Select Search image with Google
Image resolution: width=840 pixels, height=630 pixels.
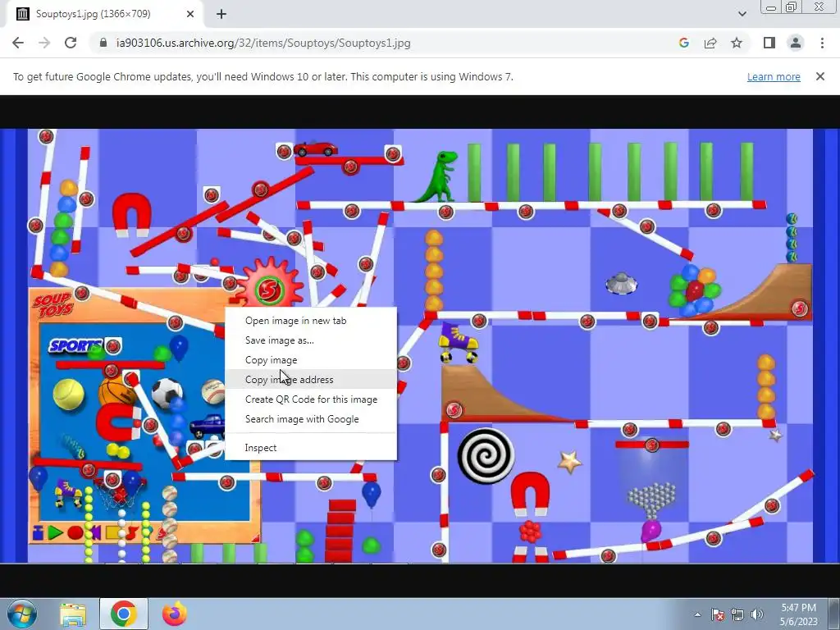[x=311, y=419]
